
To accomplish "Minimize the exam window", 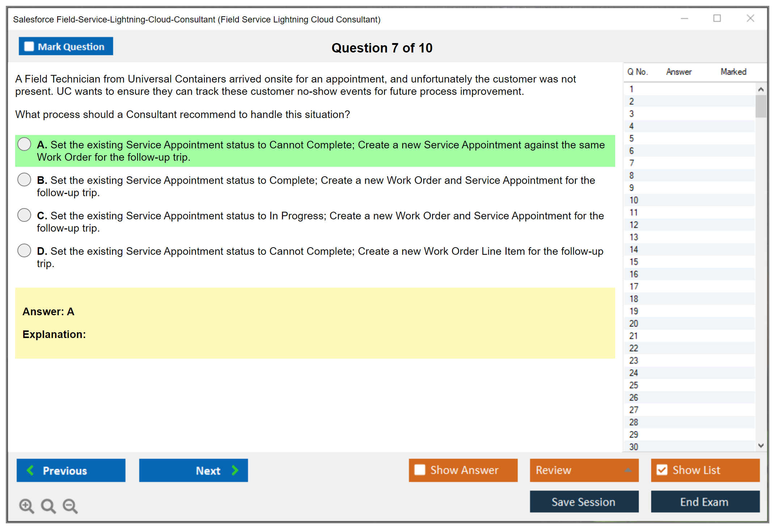I will 684,18.
